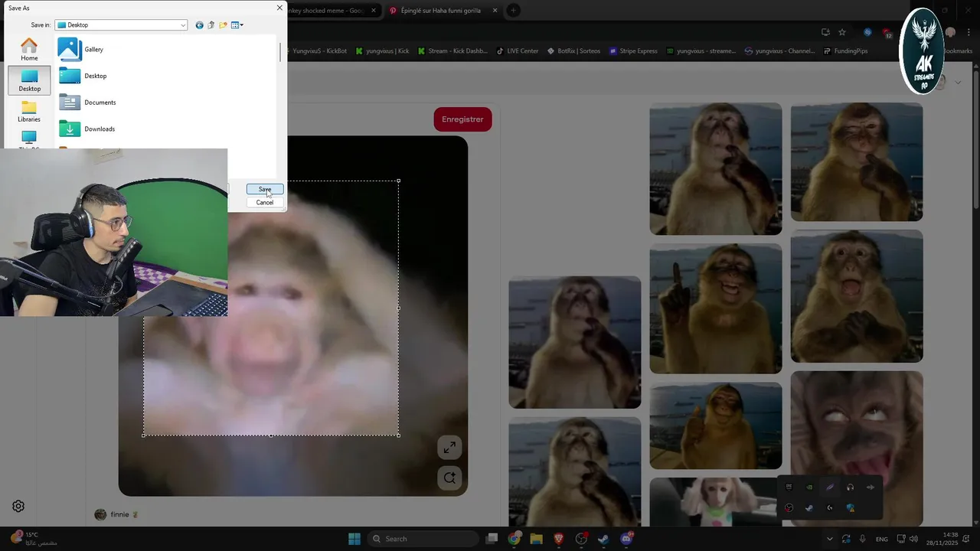Viewport: 980px width, 551px height.
Task: Open the monkey pointing finger up thumbnail
Action: [716, 308]
